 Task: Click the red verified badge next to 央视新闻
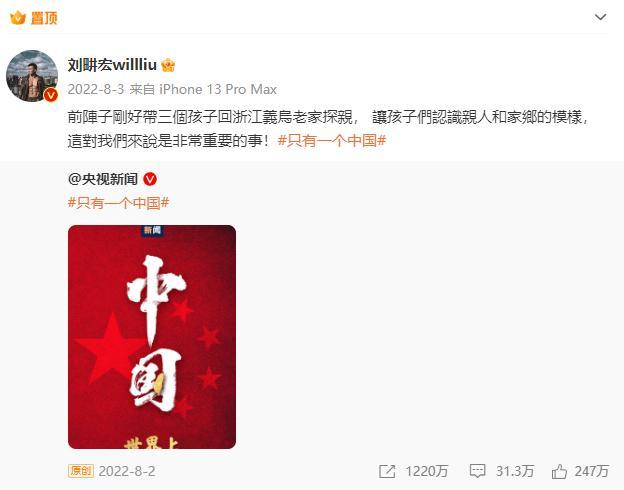(x=150, y=179)
